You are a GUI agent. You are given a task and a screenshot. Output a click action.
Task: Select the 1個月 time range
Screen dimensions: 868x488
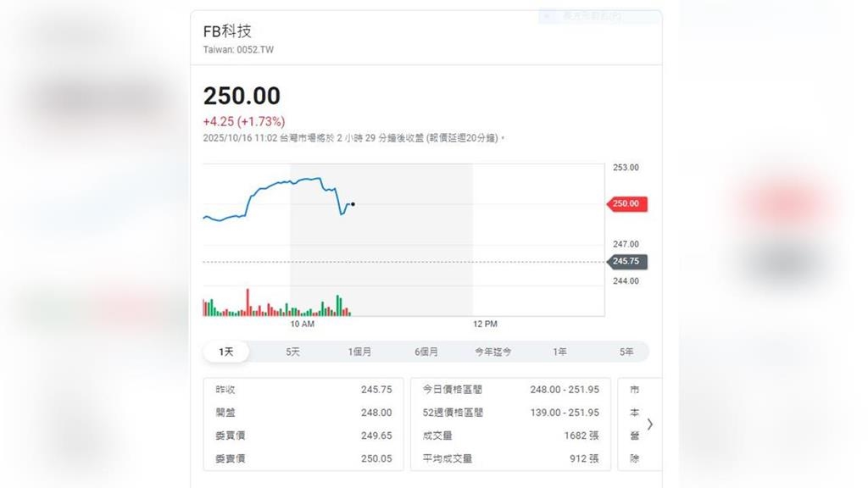coord(359,351)
